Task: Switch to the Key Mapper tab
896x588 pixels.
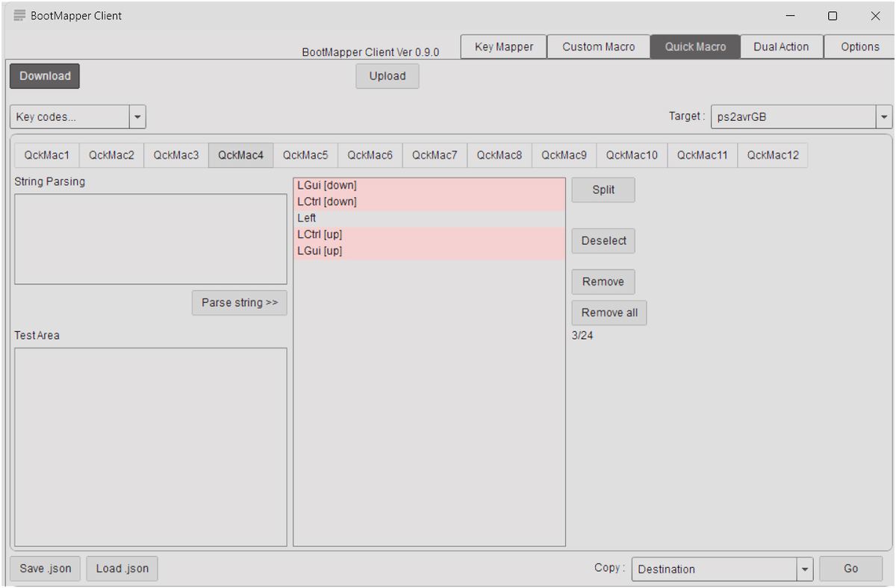Action: click(503, 46)
